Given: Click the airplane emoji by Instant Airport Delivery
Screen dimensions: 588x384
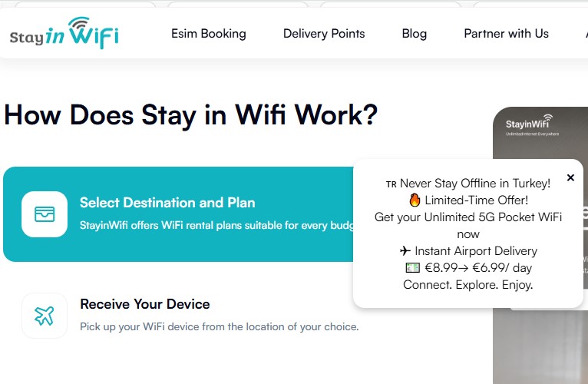Looking at the screenshot, I should (x=405, y=250).
